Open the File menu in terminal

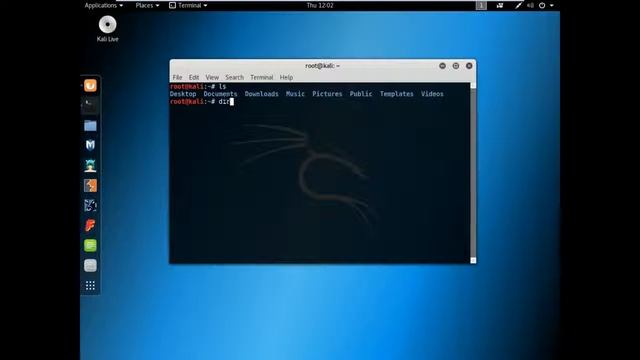[177, 77]
